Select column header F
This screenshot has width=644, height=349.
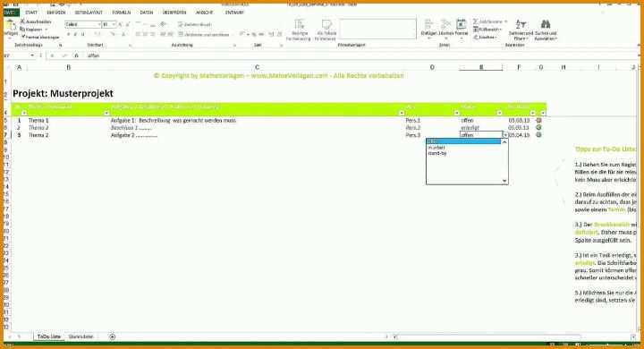pyautogui.click(x=519, y=67)
